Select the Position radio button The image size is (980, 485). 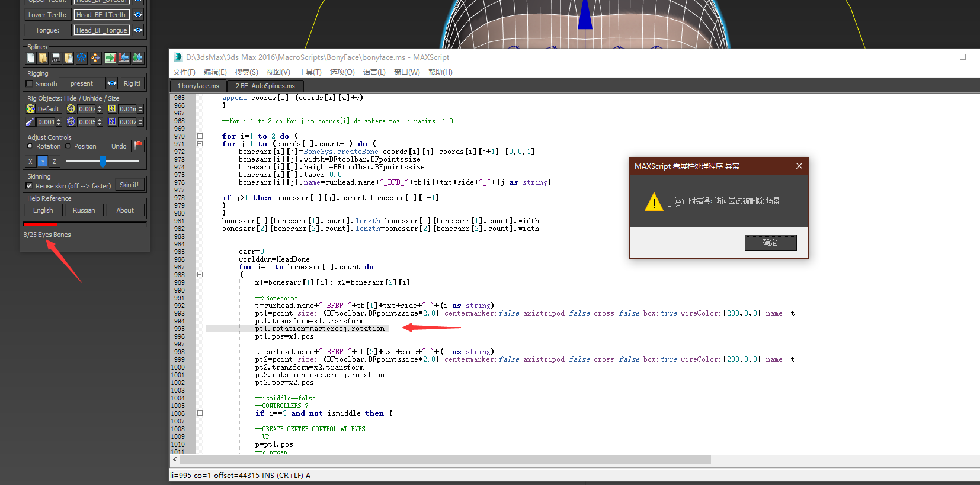68,146
